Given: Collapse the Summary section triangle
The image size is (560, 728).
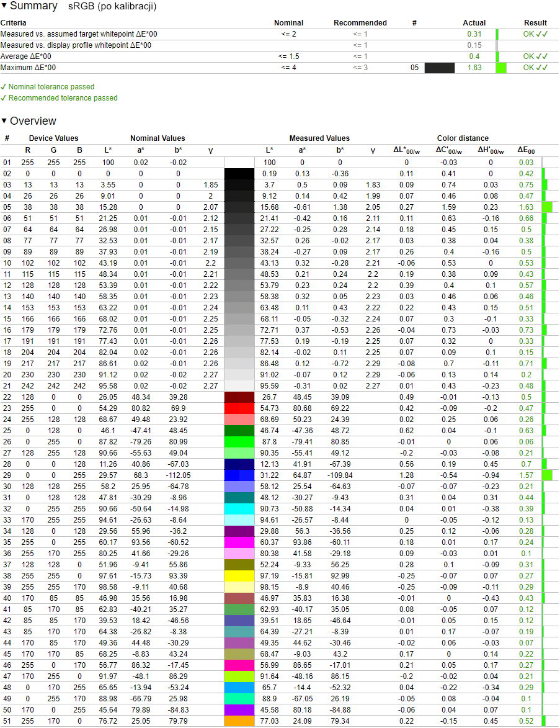Looking at the screenshot, I should click(x=4, y=6).
